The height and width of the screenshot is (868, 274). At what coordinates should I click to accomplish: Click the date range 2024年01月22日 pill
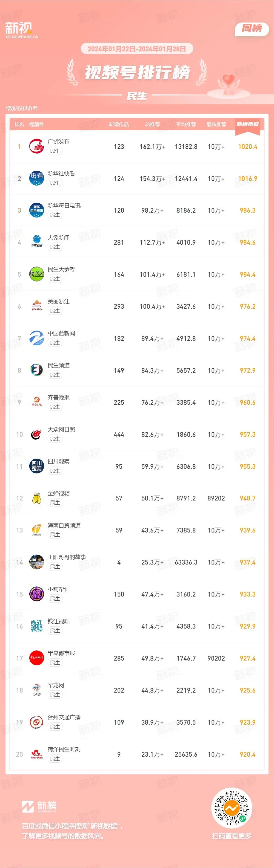click(137, 49)
